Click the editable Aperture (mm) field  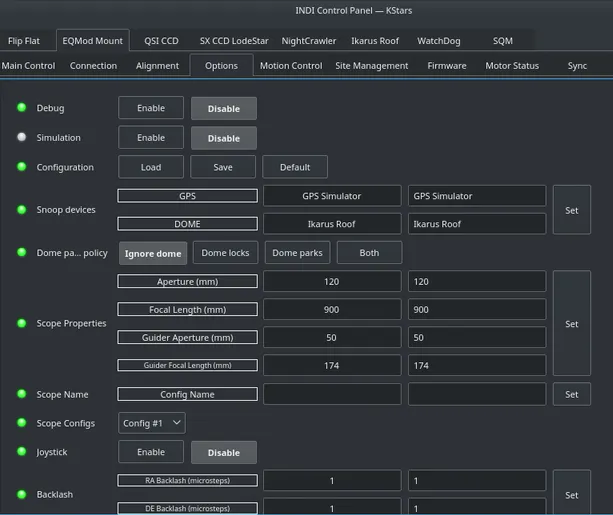(x=477, y=282)
